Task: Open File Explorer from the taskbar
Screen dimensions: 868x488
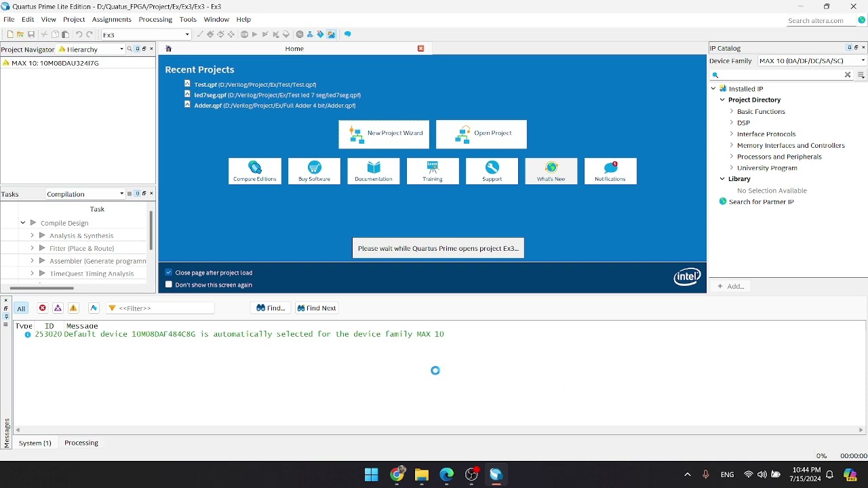Action: click(421, 474)
